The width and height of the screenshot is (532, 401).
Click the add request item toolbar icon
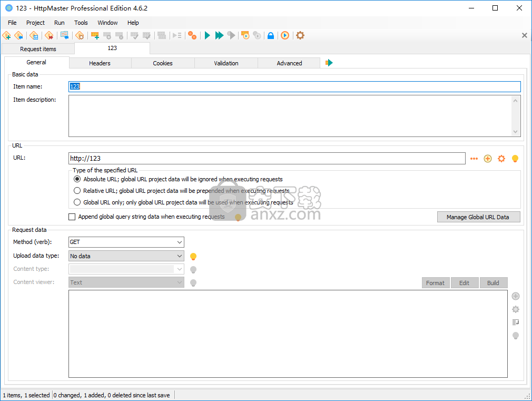(95, 35)
